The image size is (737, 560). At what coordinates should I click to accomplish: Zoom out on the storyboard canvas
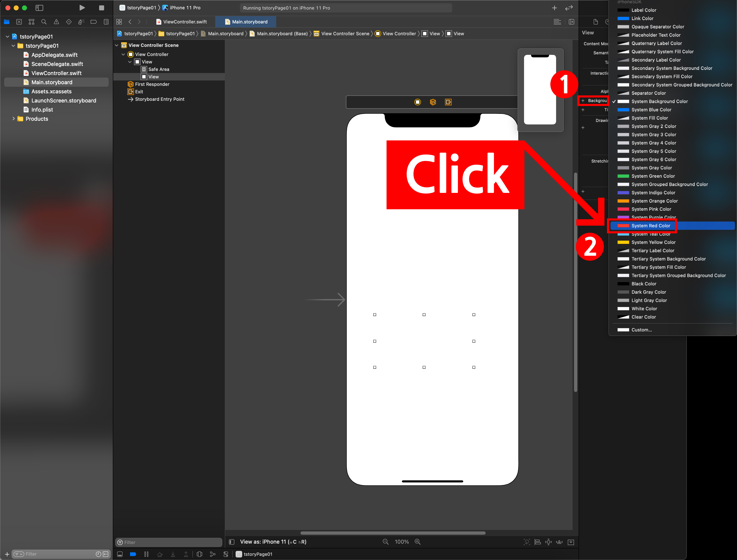click(x=386, y=542)
